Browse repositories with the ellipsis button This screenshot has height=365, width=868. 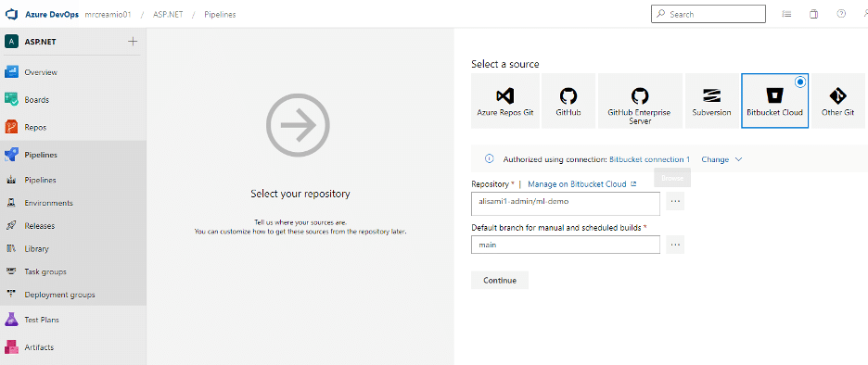pos(675,201)
